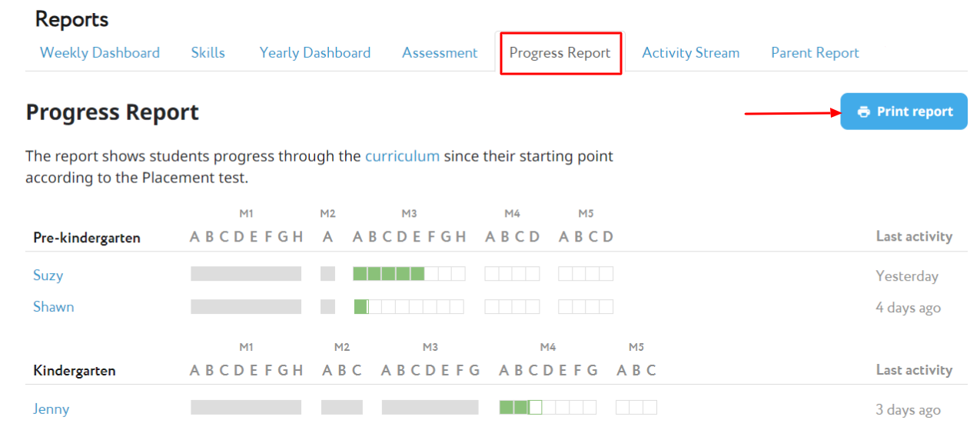Viewport: 980px width, 427px height.
Task: View the Activity Stream tab
Action: (690, 53)
